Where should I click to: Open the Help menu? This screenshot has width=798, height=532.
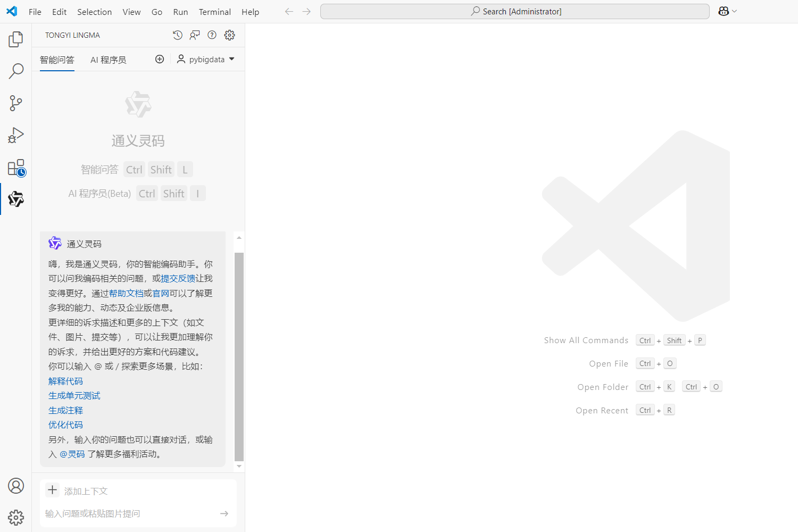[251, 12]
